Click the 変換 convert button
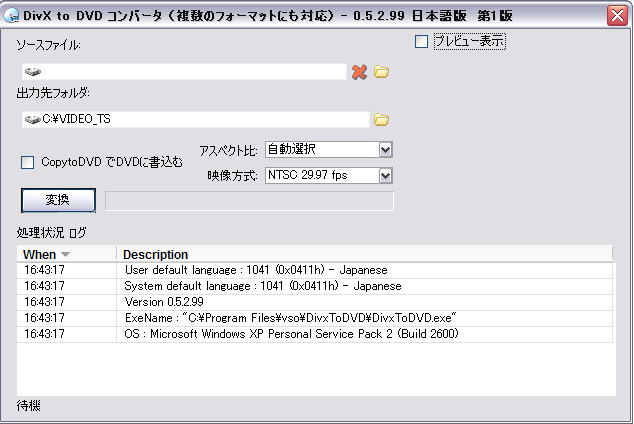Viewport: 634px width, 424px height. pos(58,200)
